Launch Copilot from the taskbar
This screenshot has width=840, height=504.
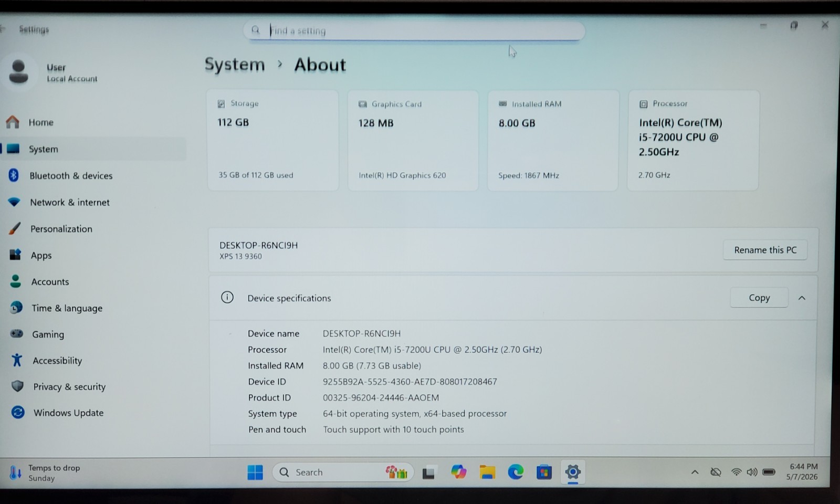pos(458,472)
